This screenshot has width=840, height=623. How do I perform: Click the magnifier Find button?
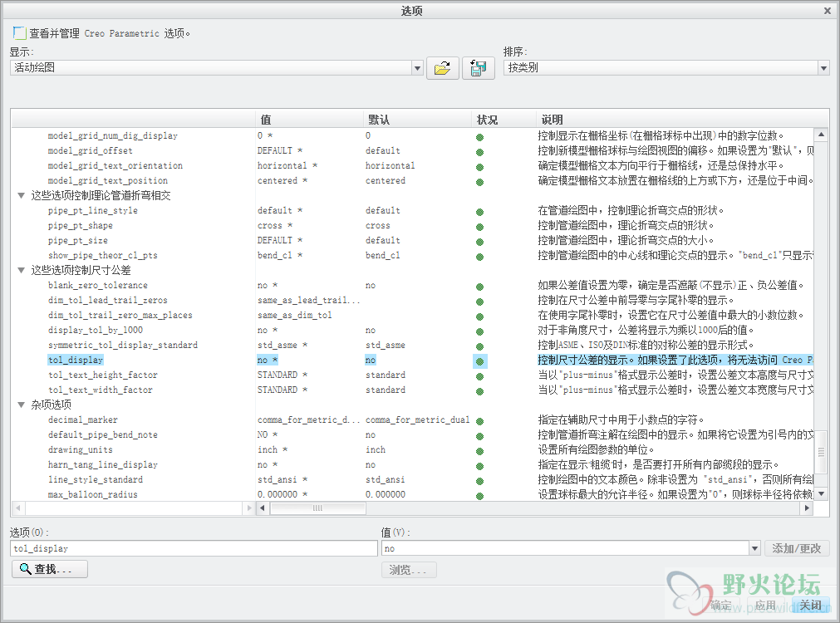tap(50, 569)
